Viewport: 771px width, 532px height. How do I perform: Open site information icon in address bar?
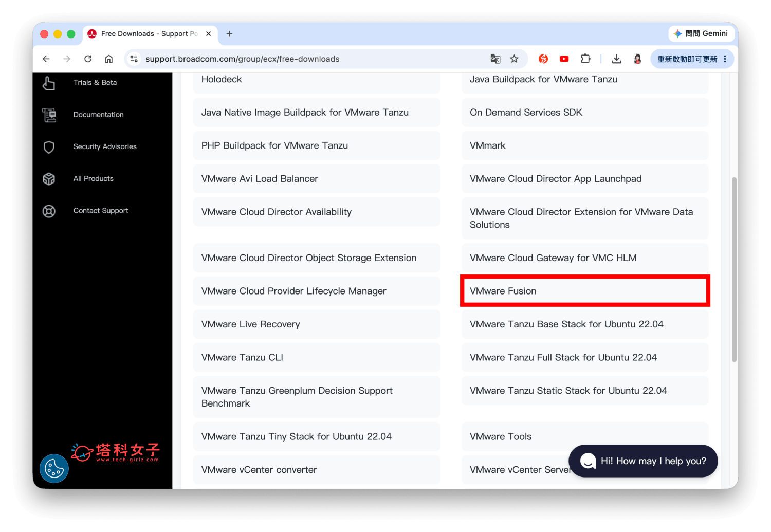click(134, 59)
